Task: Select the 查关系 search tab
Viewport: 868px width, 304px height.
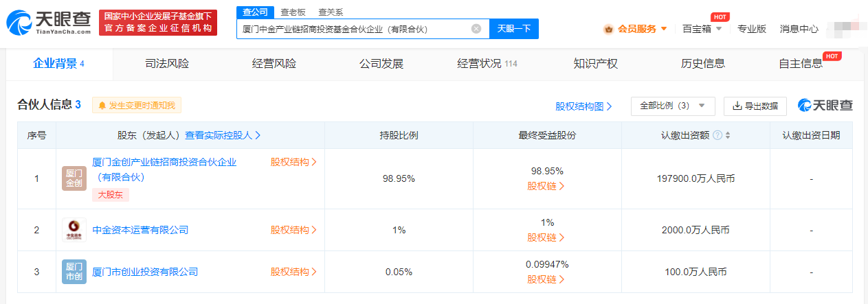Action: [331, 12]
